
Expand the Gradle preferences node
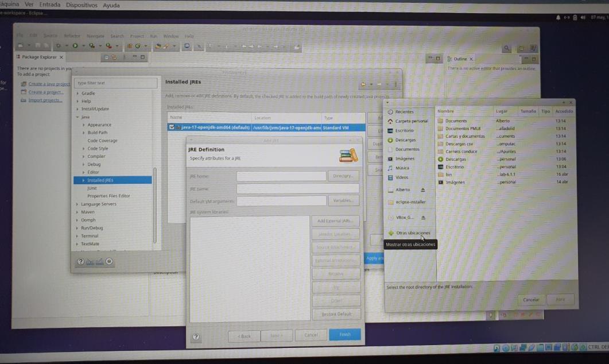pyautogui.click(x=77, y=93)
